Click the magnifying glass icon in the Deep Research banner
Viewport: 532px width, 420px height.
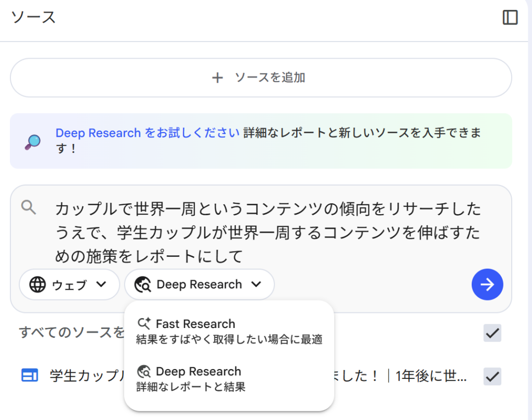32,141
